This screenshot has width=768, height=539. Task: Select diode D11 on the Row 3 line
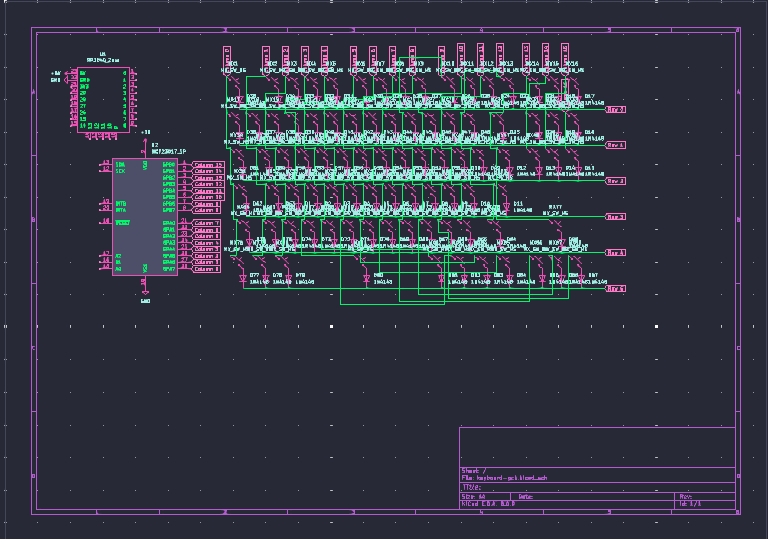pos(506,207)
